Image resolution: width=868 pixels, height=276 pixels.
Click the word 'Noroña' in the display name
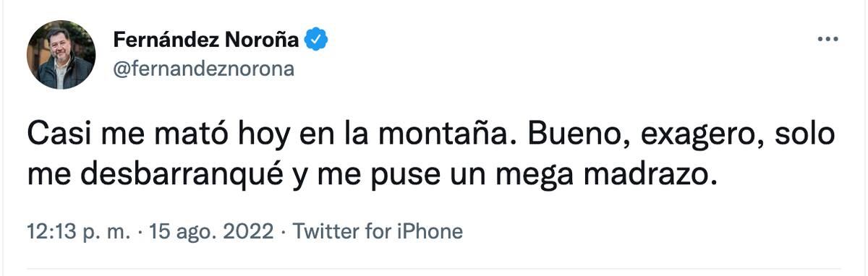point(263,39)
